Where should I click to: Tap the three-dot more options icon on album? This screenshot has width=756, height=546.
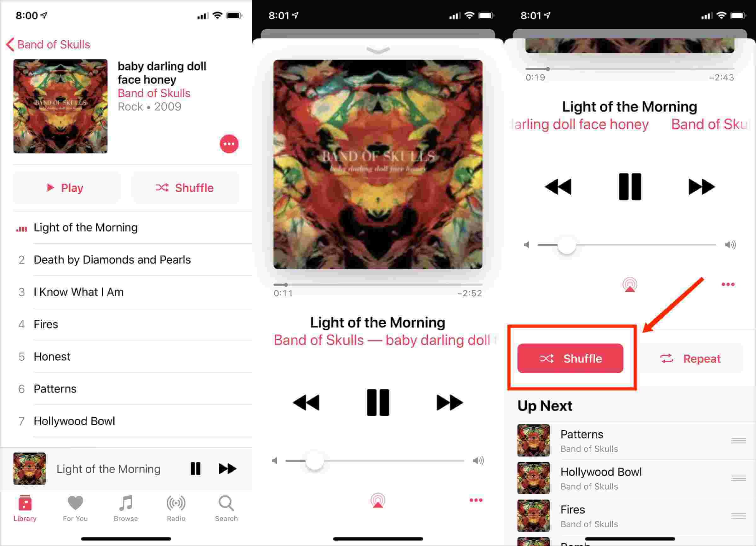tap(228, 143)
